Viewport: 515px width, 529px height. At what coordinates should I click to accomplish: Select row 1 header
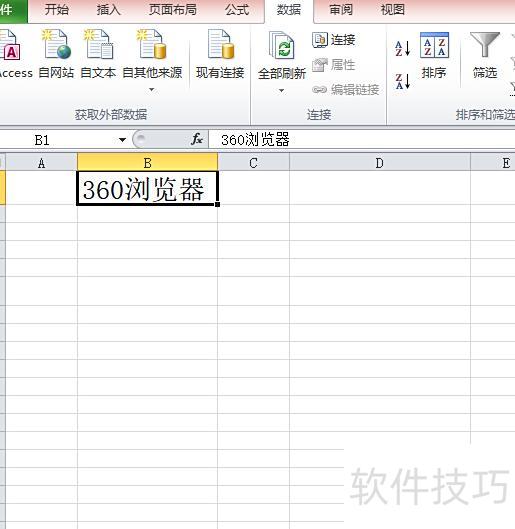click(3, 188)
